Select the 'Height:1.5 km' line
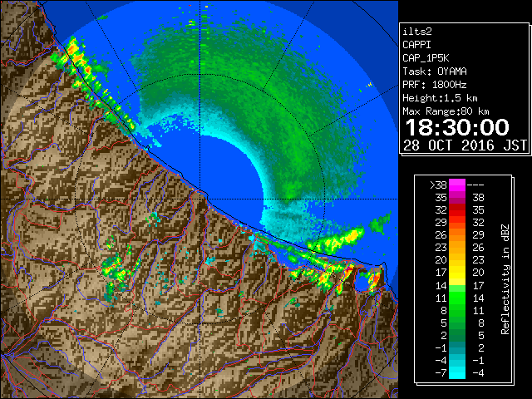 (440, 98)
